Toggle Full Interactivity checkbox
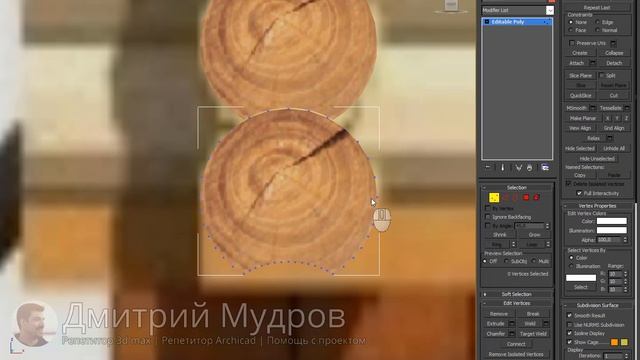 579,193
